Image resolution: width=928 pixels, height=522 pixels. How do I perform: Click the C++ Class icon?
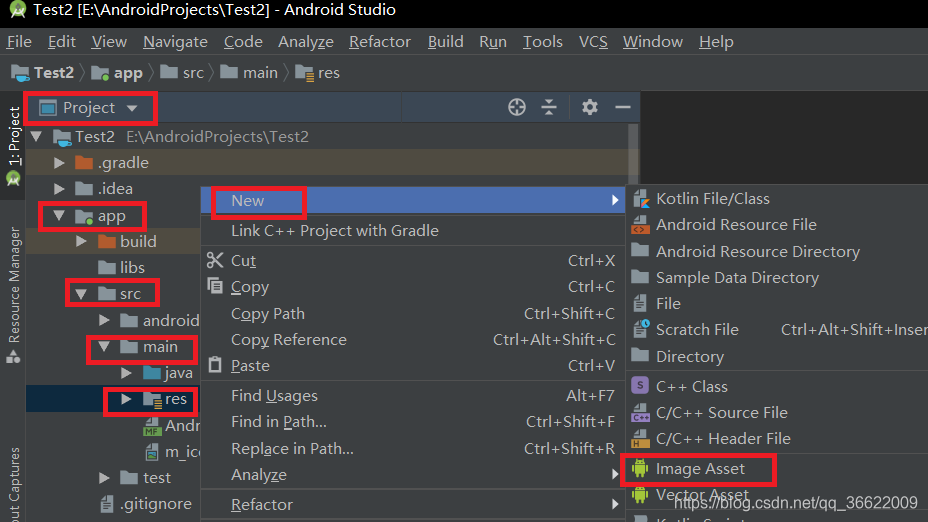click(640, 385)
